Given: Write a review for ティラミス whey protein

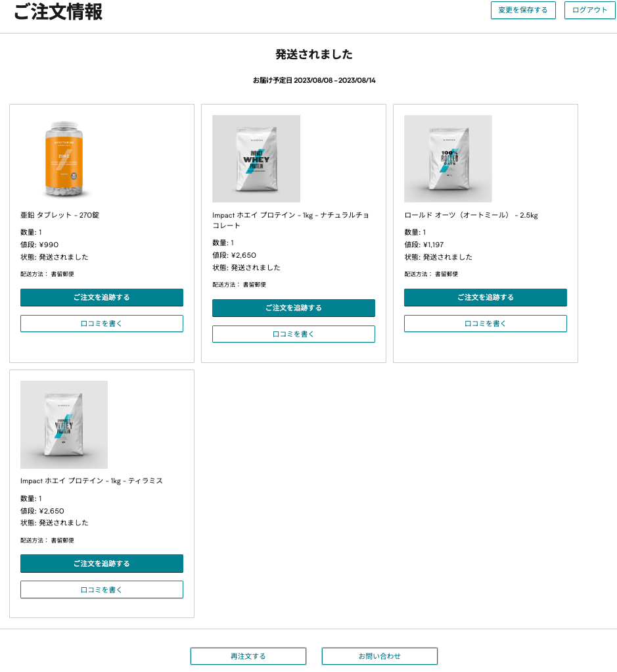Looking at the screenshot, I should coord(102,590).
